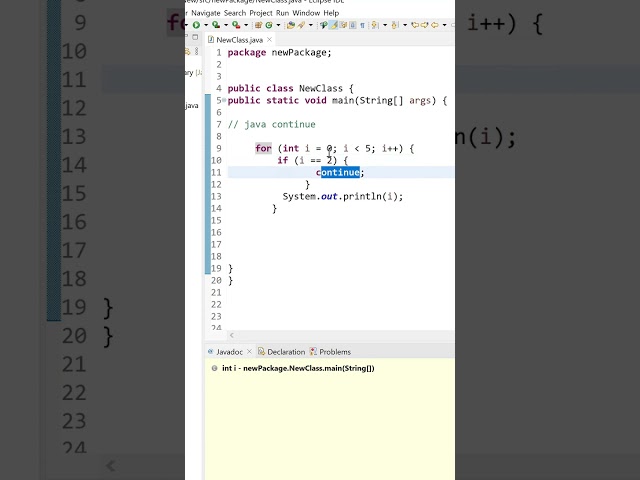Click 'System.out.println(i);' on line 13
This screenshot has width=640, height=480.
click(342, 196)
